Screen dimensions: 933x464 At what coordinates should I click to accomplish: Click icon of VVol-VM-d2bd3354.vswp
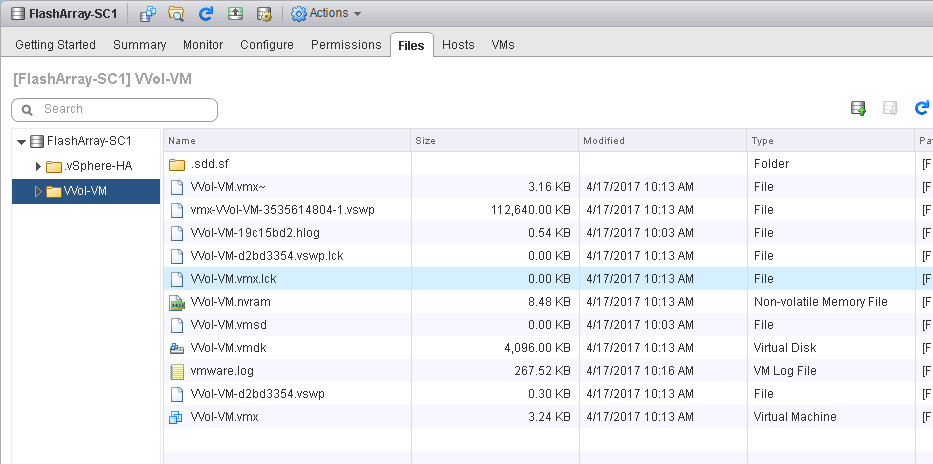177,394
